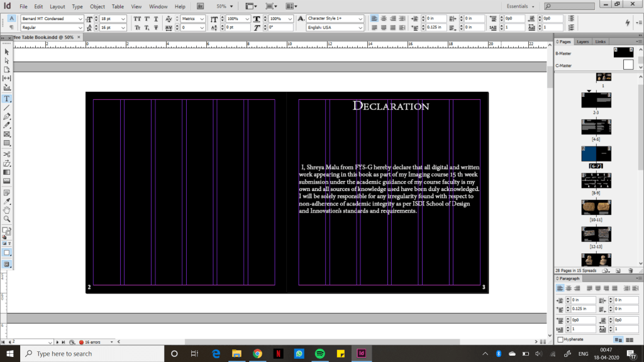
Task: Toggle All Caps formatting (TT)
Action: pos(137,19)
